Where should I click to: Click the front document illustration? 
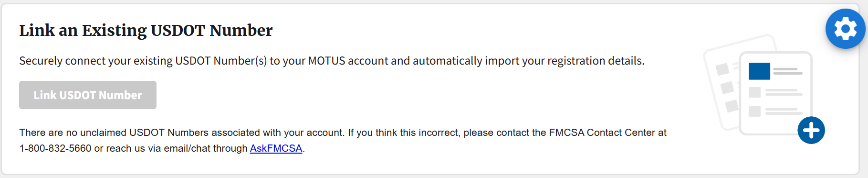[775, 93]
